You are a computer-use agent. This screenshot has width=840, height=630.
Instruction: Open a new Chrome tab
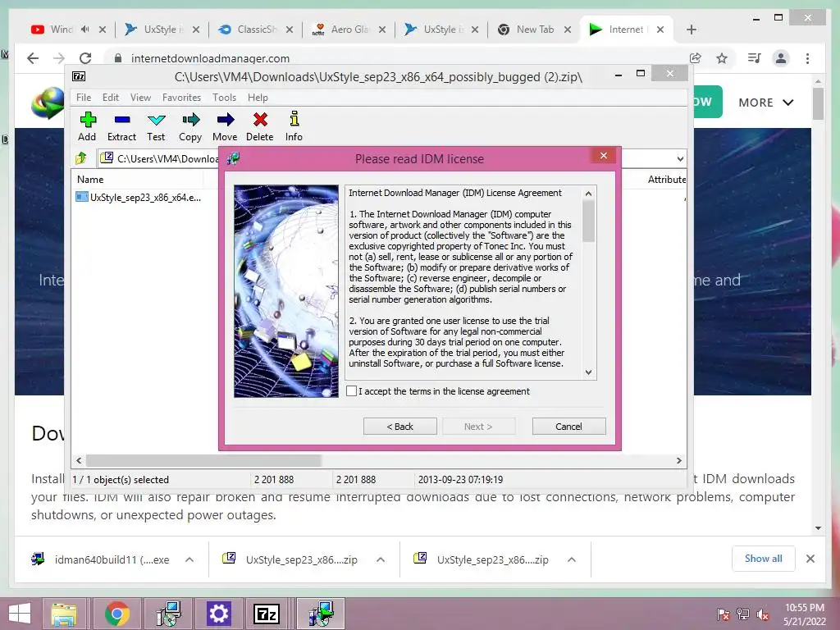(x=691, y=30)
